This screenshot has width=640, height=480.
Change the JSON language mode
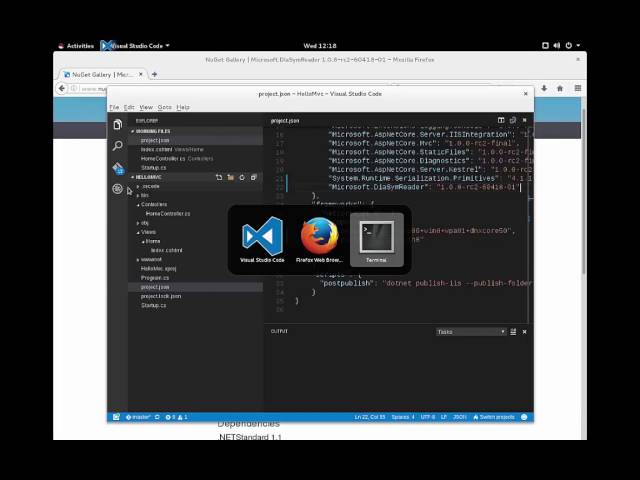[x=460, y=417]
